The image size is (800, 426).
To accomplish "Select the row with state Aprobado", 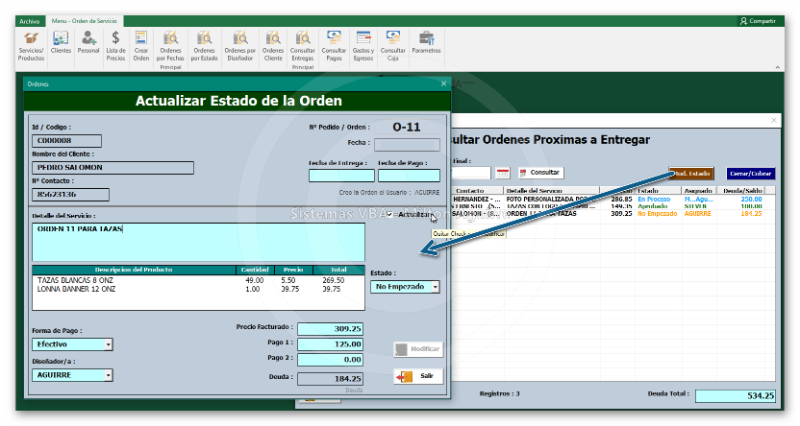I will click(612, 206).
